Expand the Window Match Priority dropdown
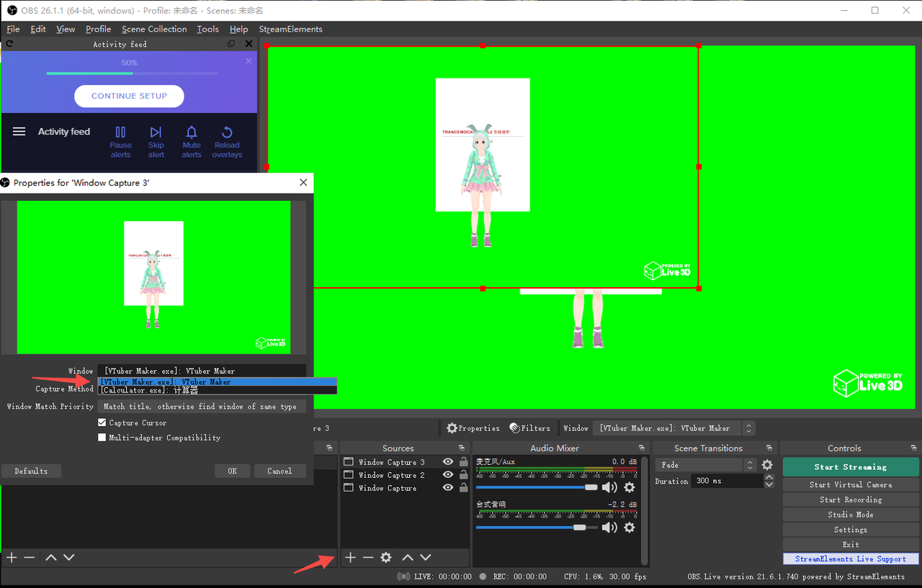This screenshot has height=588, width=922. pos(202,407)
